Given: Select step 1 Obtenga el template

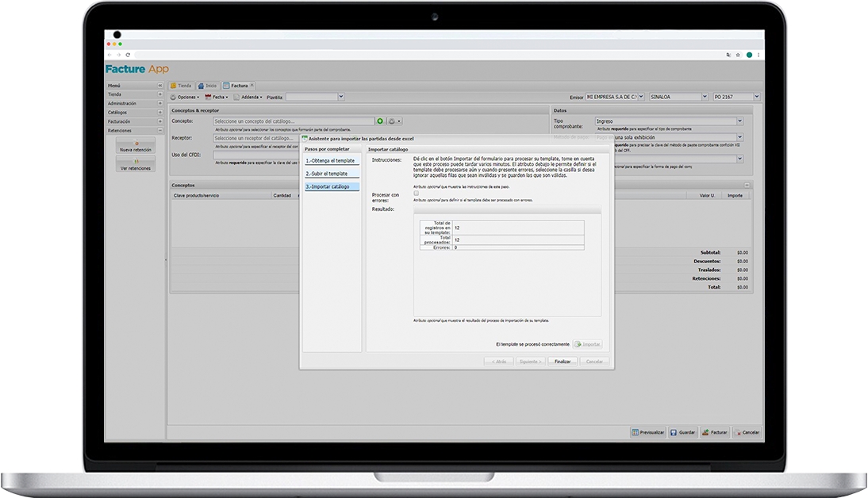Looking at the screenshot, I should click(332, 161).
